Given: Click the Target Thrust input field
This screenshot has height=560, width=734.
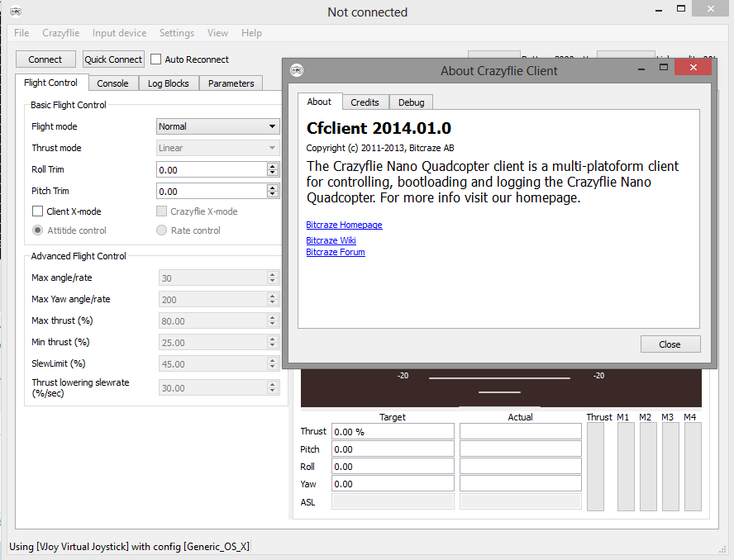Looking at the screenshot, I should [393, 431].
